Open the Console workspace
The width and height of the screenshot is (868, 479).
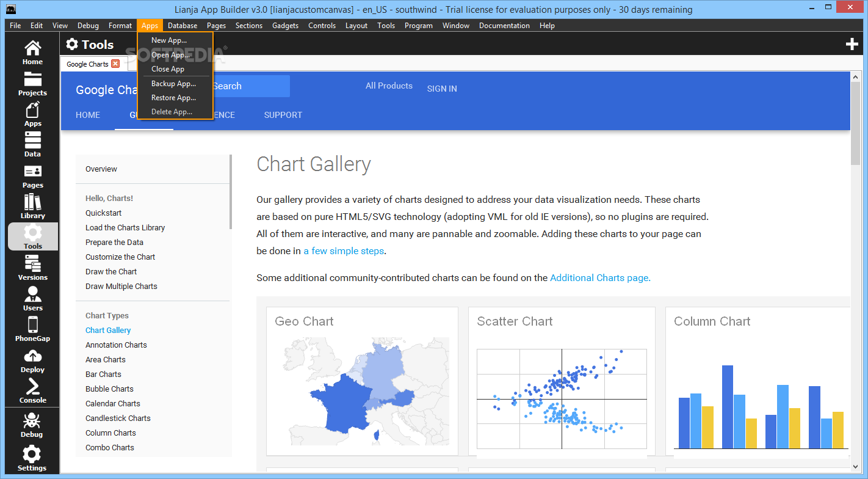(32, 391)
